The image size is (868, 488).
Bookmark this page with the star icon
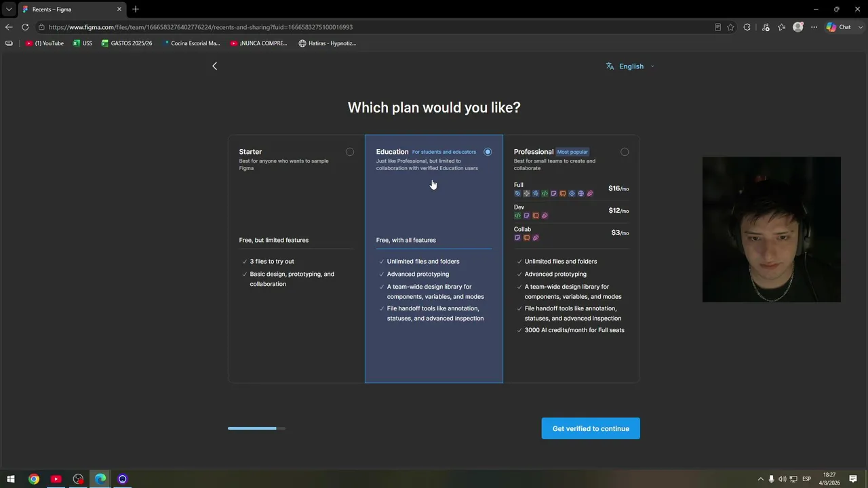730,27
